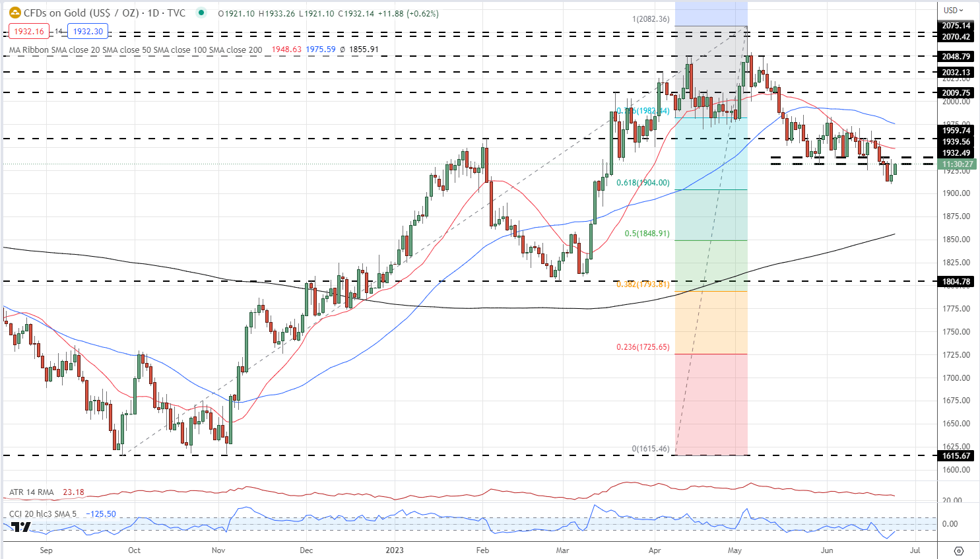Click the 1750.00 price scale tick
Viewport: 980px width, 559px height.
pyautogui.click(x=956, y=332)
